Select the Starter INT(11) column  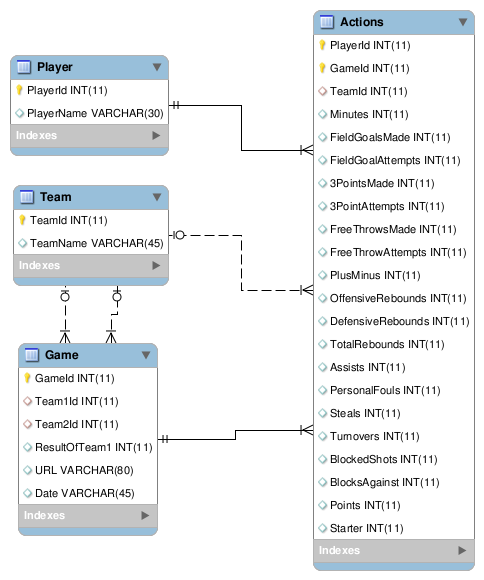point(394,528)
